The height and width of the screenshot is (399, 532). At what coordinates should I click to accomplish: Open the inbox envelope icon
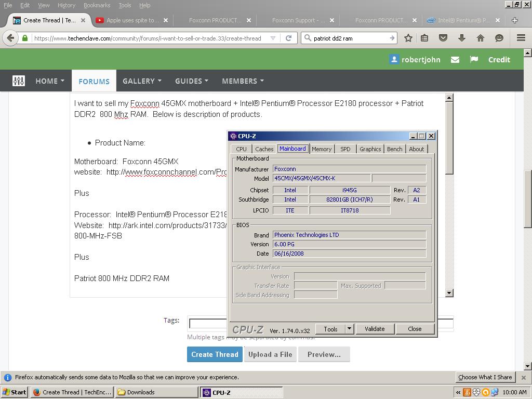[455, 60]
